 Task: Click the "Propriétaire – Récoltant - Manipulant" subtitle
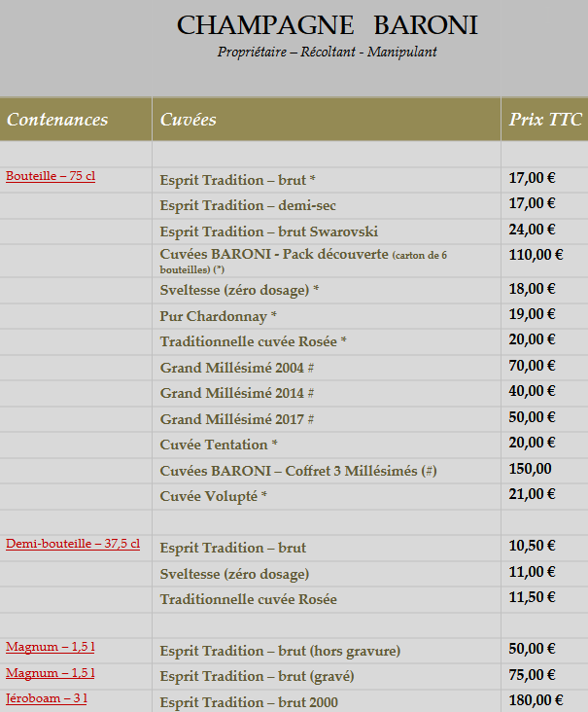(328, 52)
